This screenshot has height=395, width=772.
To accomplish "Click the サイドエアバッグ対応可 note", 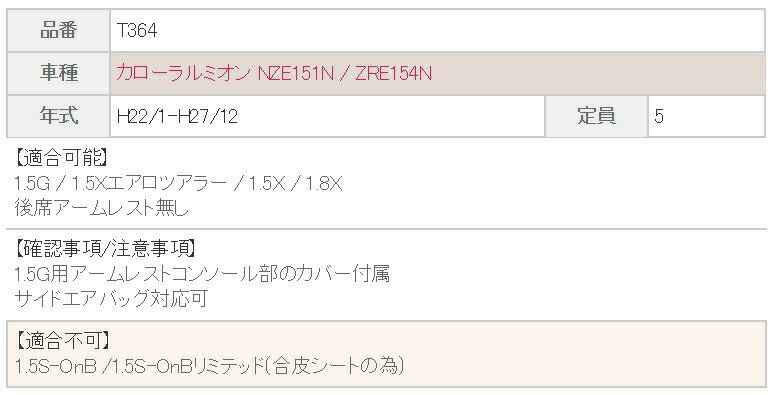I will point(111,299).
